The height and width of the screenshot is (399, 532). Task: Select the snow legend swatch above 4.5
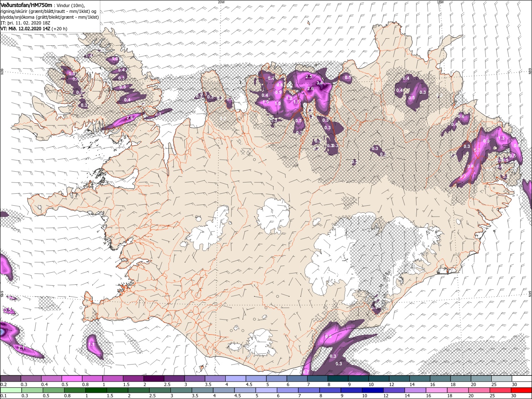tap(256, 378)
